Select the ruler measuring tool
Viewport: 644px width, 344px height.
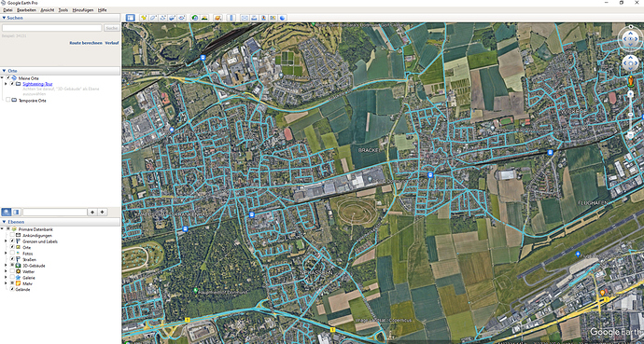(x=231, y=18)
